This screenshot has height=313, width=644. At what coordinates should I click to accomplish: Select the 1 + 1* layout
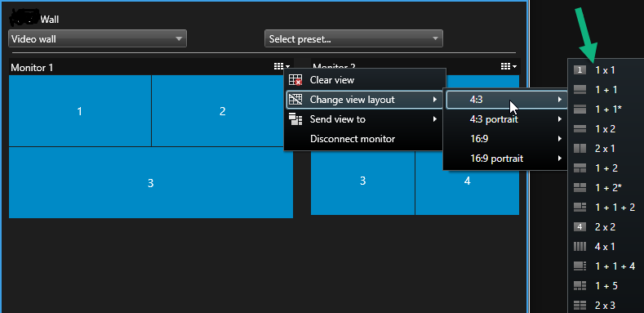pyautogui.click(x=606, y=110)
